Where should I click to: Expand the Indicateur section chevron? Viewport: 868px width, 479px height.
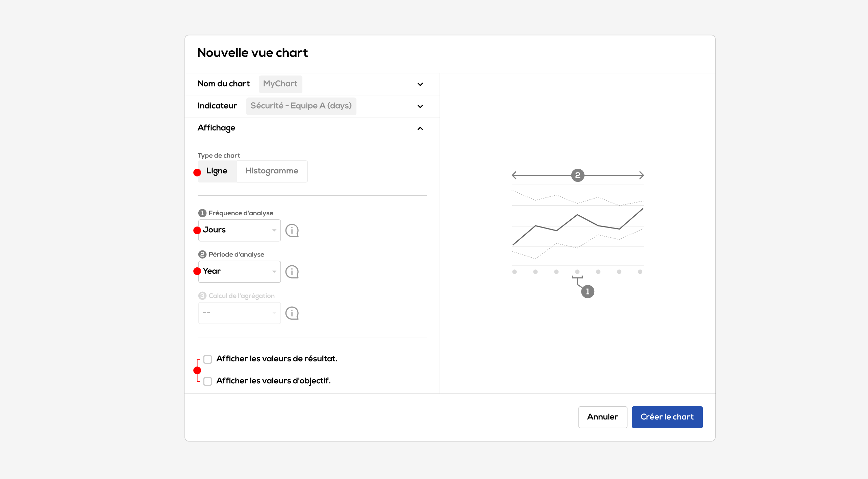click(x=420, y=106)
